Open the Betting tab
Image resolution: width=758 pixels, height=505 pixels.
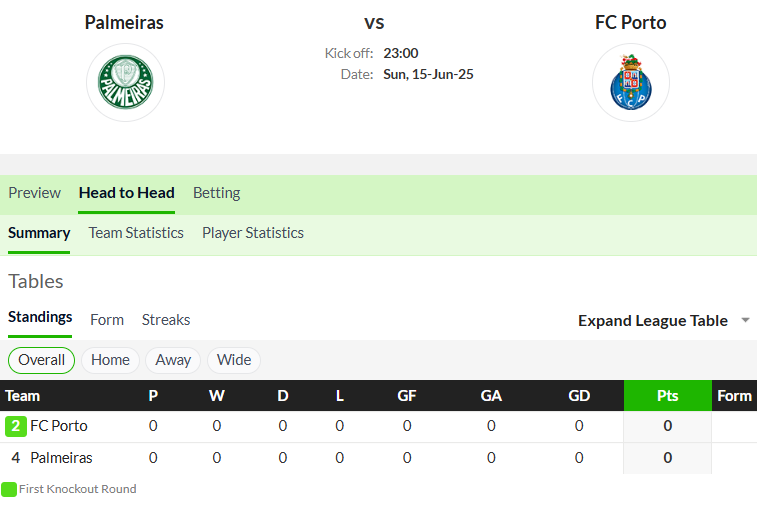click(217, 193)
